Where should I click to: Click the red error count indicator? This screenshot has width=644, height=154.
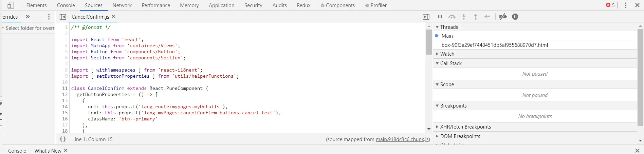610,5
